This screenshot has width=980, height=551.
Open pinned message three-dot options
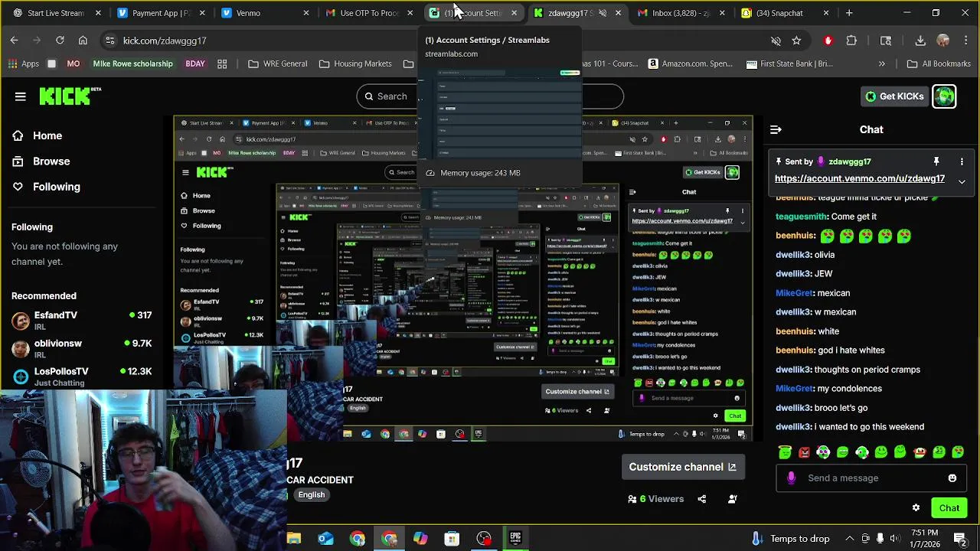pyautogui.click(x=962, y=161)
